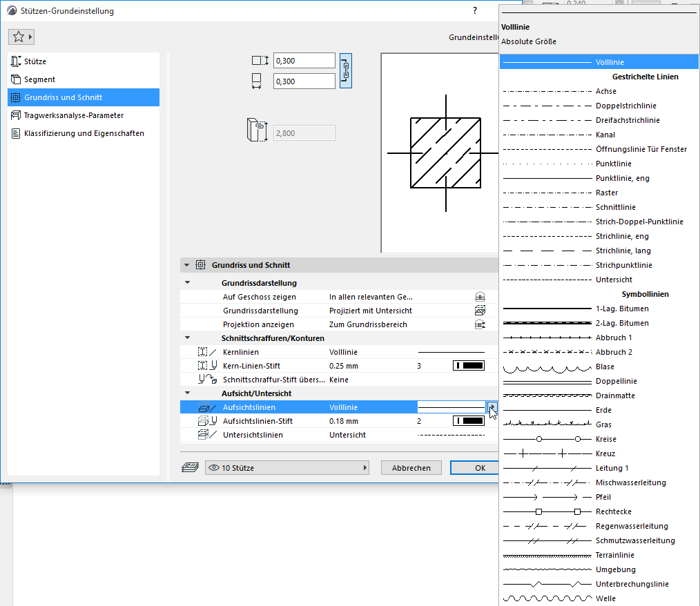
Task: Click the Stütze page icon
Action: coord(16,61)
